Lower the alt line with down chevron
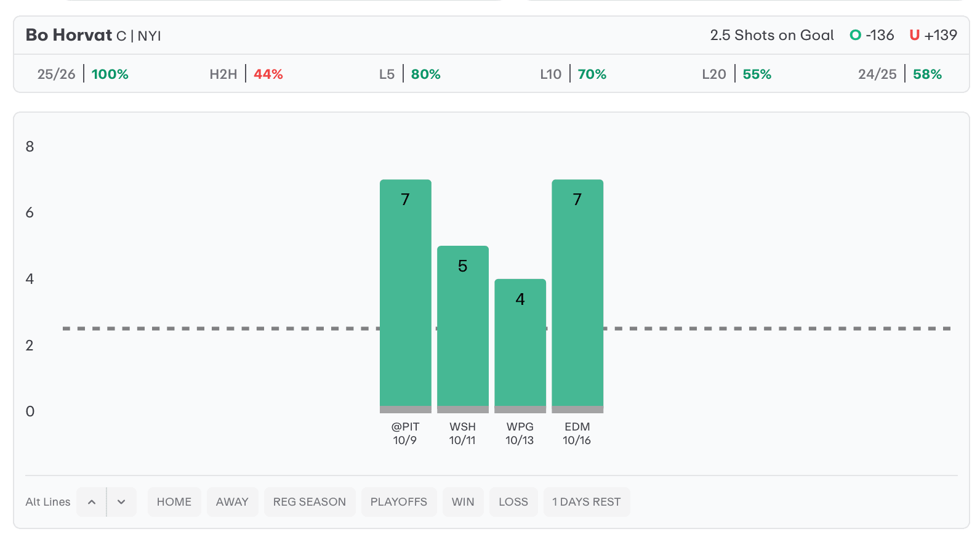Screen dimensions: 980x542 pyautogui.click(x=121, y=502)
